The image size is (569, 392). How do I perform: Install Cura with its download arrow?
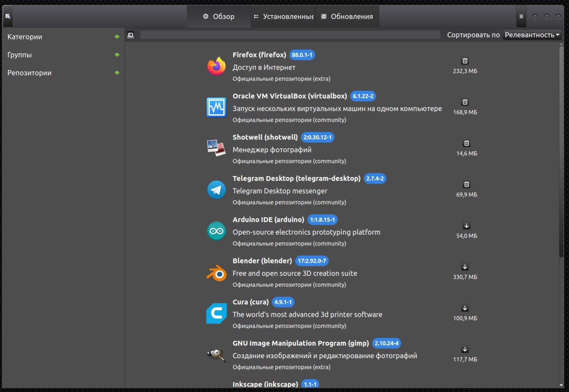tap(465, 308)
